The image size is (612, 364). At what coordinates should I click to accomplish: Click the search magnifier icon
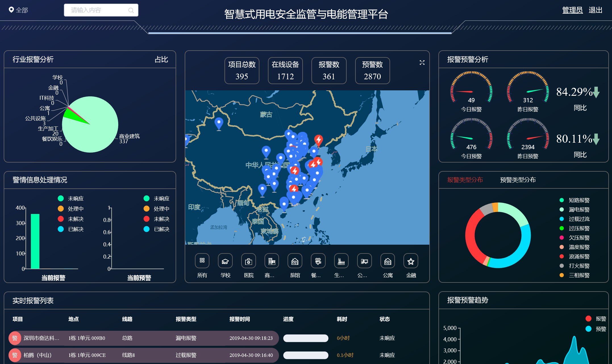[x=131, y=11]
